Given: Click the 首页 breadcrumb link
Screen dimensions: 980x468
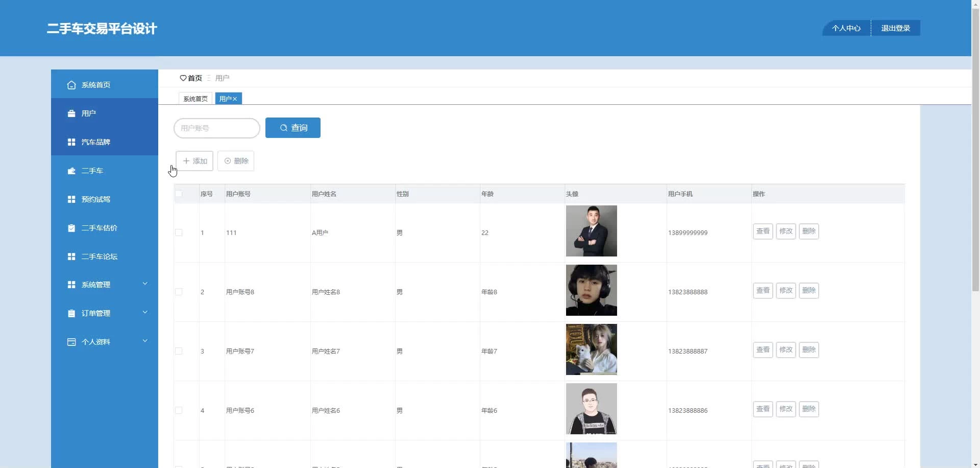Looking at the screenshot, I should (195, 78).
